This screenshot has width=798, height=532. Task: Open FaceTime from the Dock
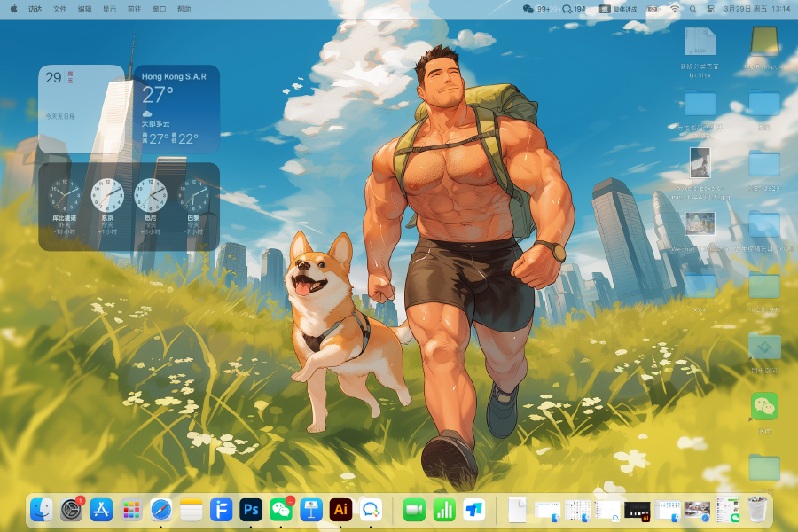pyautogui.click(x=414, y=510)
